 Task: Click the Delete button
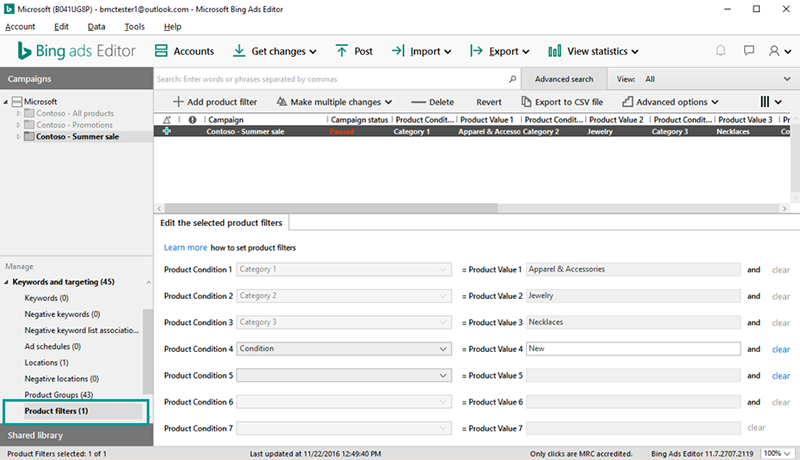[x=432, y=102]
